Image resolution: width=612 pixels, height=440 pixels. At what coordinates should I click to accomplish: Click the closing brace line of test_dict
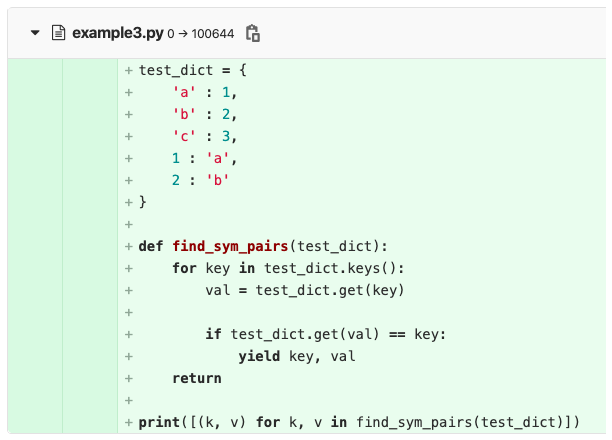click(143, 202)
